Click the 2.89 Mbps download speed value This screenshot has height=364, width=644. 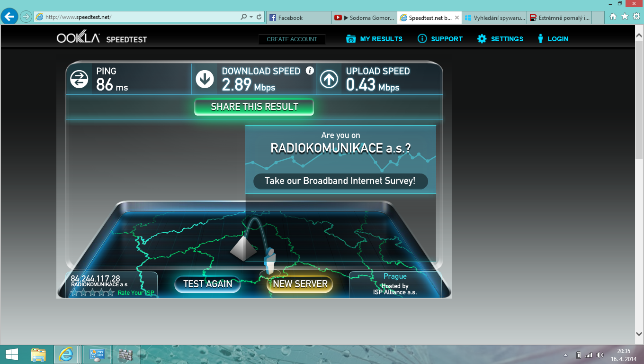249,85
